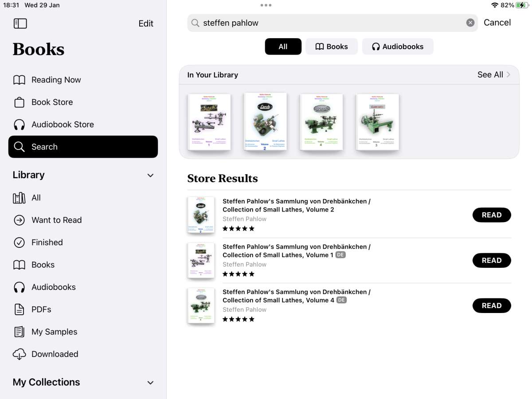The width and height of the screenshot is (532, 399).
Task: Open Finished books list
Action: (x=83, y=243)
